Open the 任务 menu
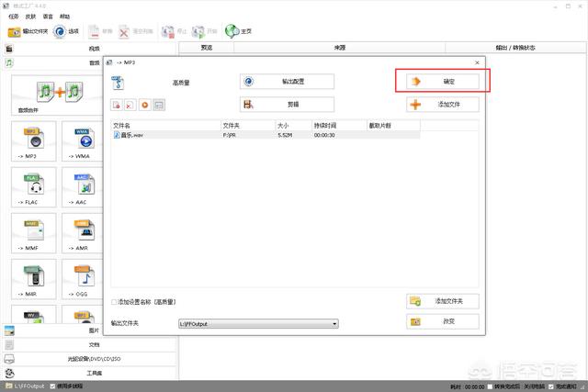Screen dimensions: 588x392 [x=13, y=17]
